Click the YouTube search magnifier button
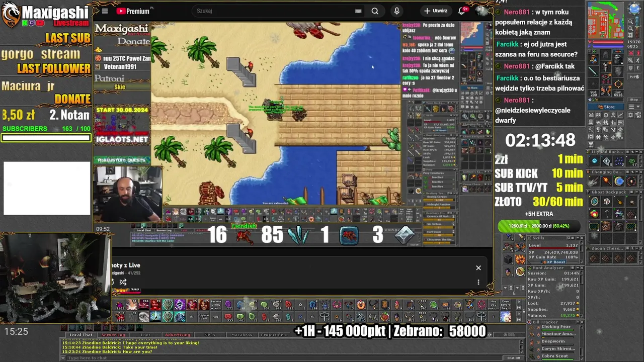Screen dimensions: 644x362 [375, 11]
